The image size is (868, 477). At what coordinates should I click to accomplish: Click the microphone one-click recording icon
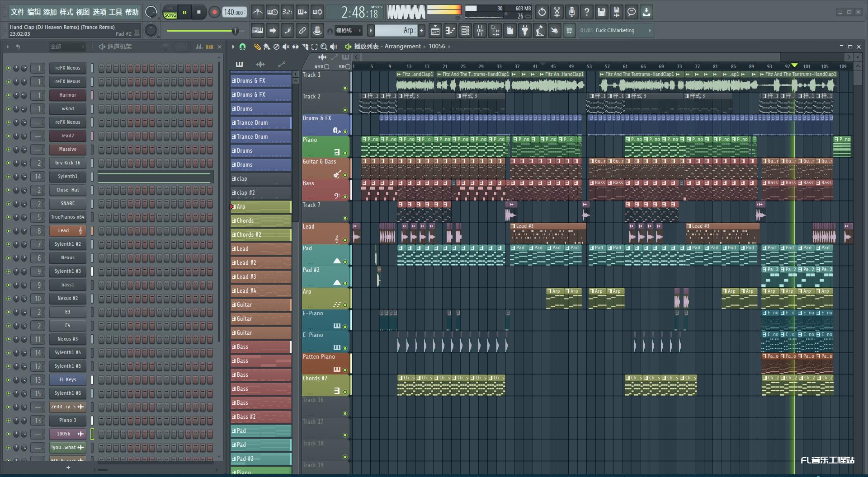click(x=572, y=12)
